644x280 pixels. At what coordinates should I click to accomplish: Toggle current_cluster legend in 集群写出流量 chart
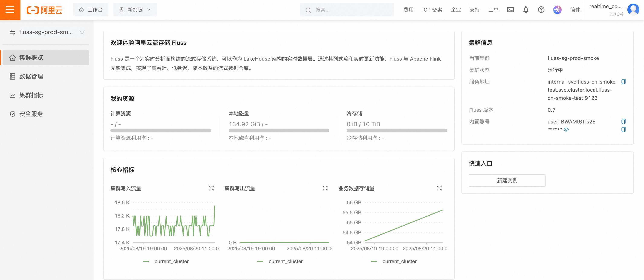280,261
